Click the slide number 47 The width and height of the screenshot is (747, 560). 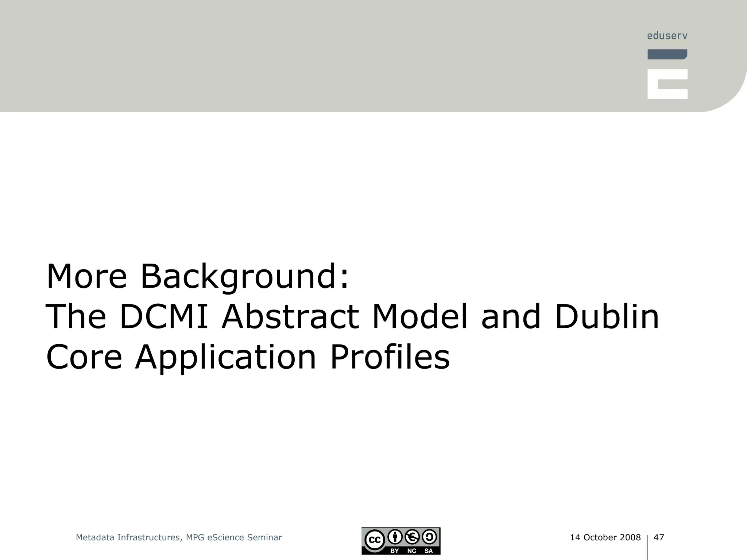pyautogui.click(x=659, y=537)
